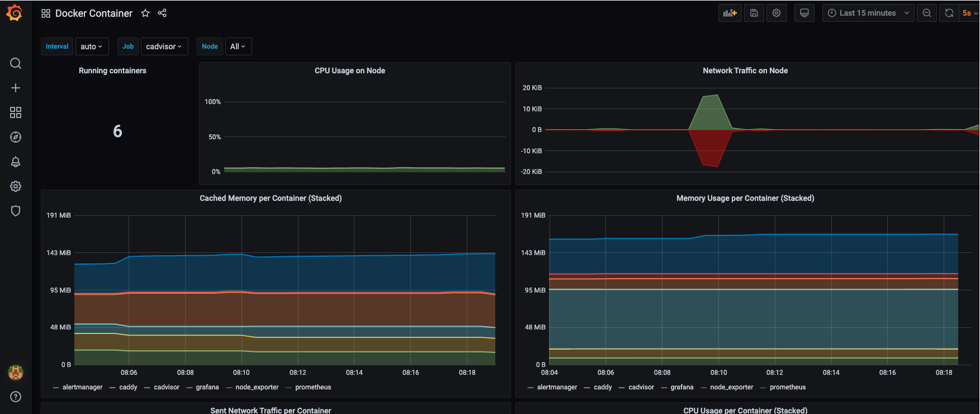Screen dimensions: 980x414
Task: Share the dashboard via share icon
Action: coord(162,13)
